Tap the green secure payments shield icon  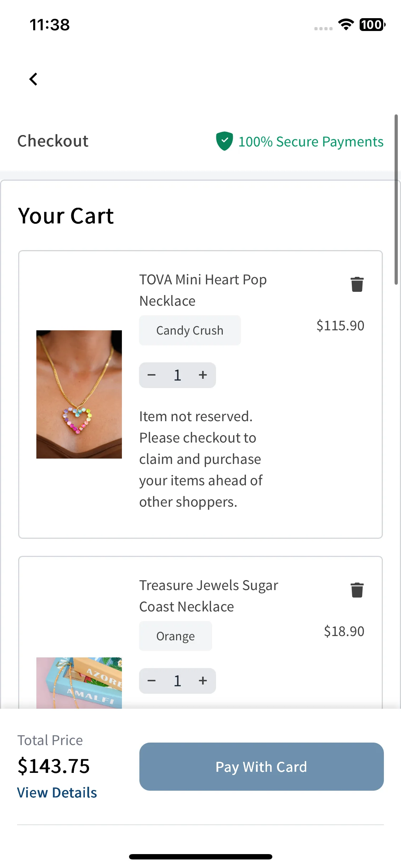click(x=225, y=141)
